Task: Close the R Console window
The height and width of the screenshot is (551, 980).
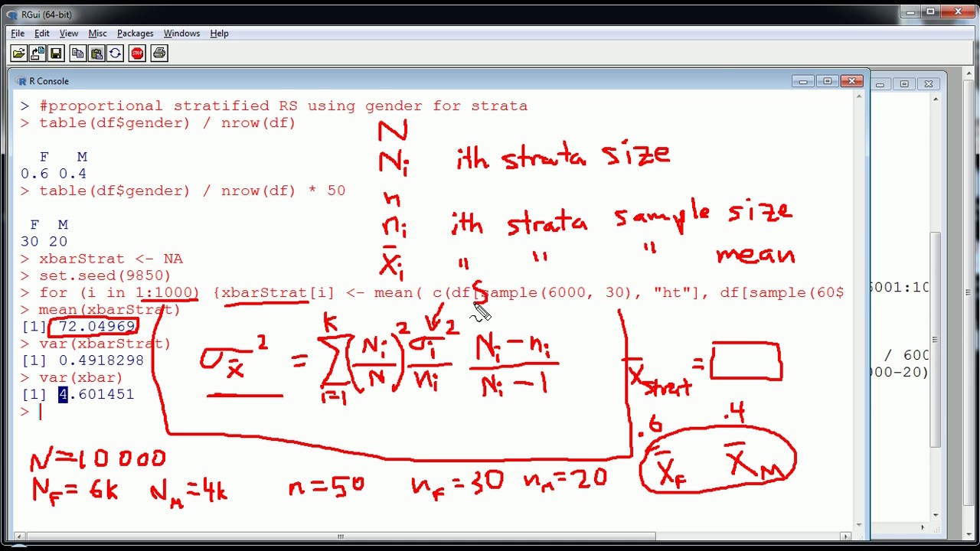Action: click(851, 81)
